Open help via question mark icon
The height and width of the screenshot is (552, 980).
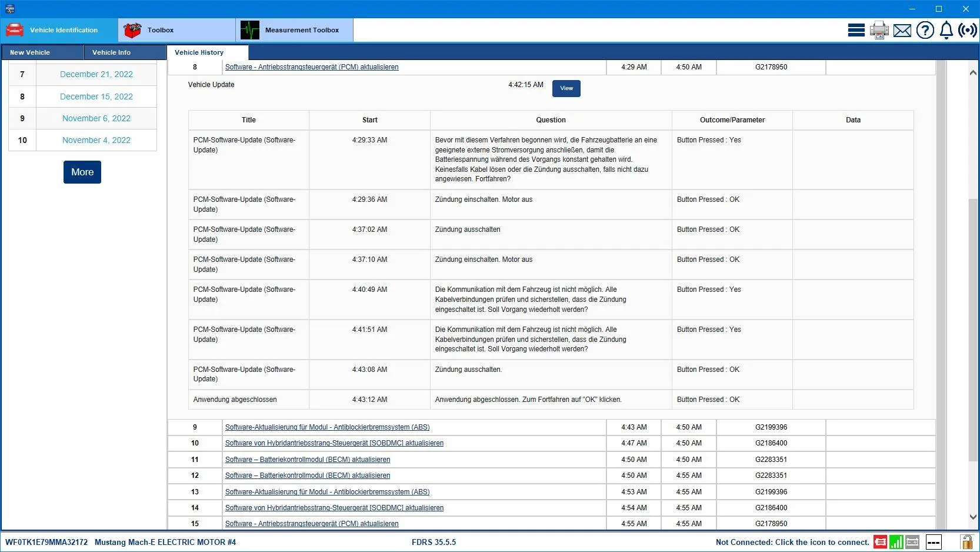tap(925, 30)
